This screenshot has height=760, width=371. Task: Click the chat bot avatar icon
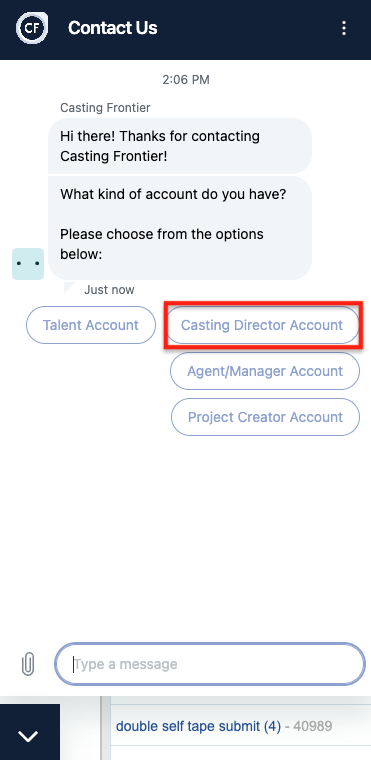point(28,264)
